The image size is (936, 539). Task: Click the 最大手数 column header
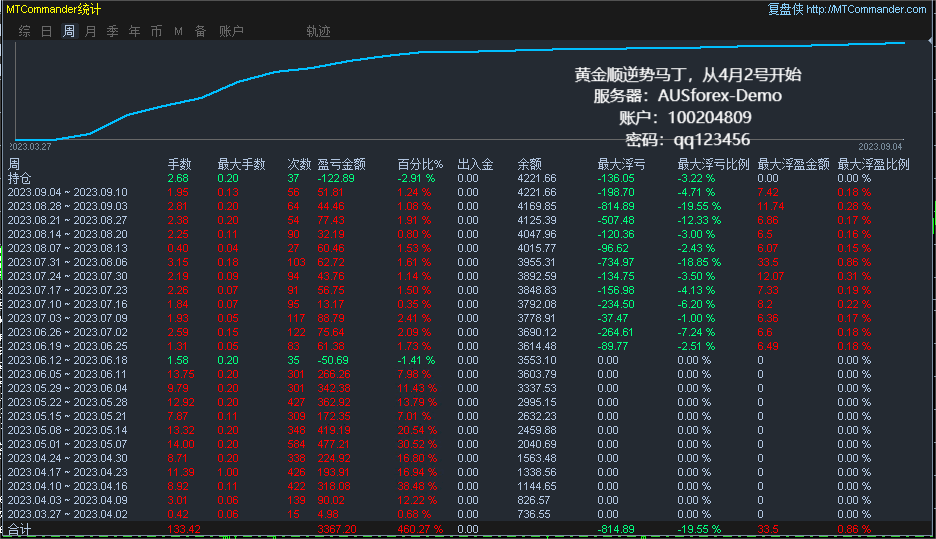click(x=241, y=164)
